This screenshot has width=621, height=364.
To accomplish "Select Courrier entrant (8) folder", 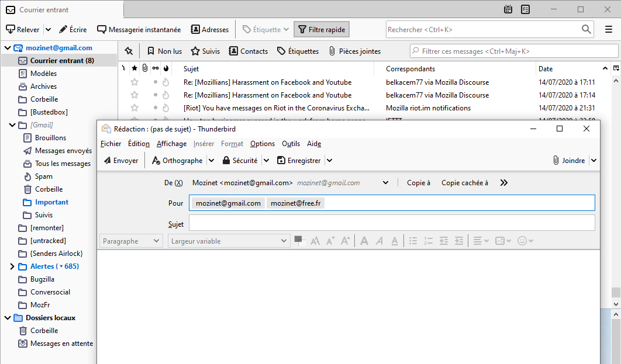I will coord(60,61).
